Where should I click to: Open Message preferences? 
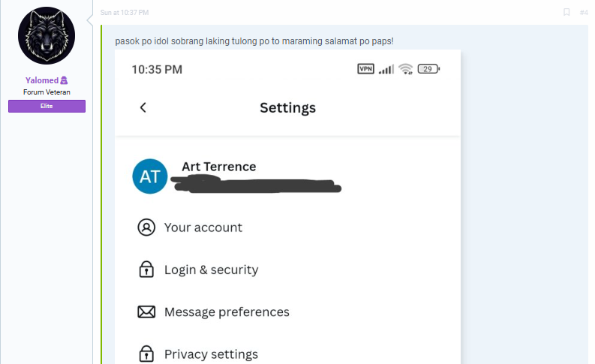coord(227,312)
